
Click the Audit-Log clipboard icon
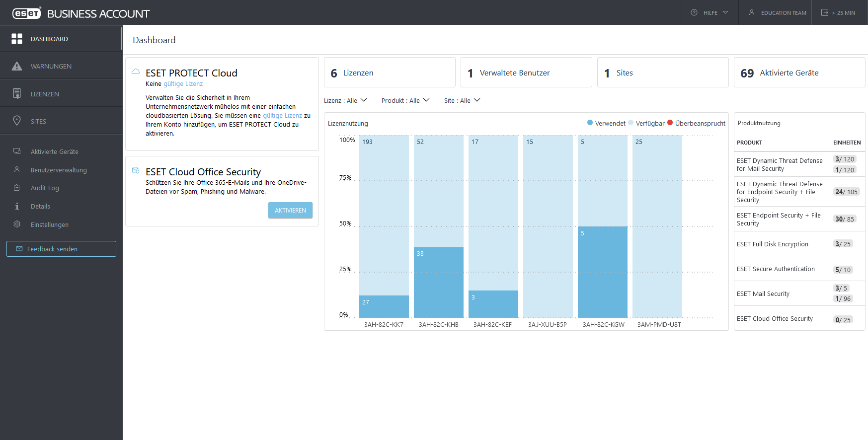tap(17, 188)
